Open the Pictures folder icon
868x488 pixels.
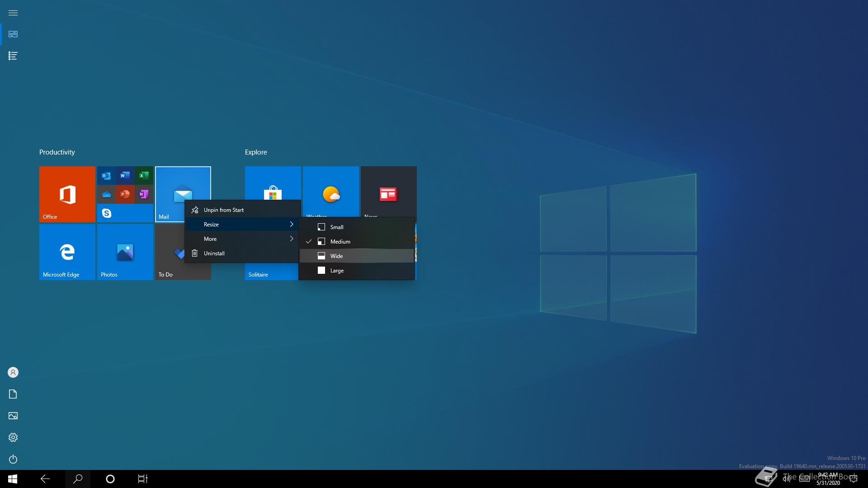point(13,416)
